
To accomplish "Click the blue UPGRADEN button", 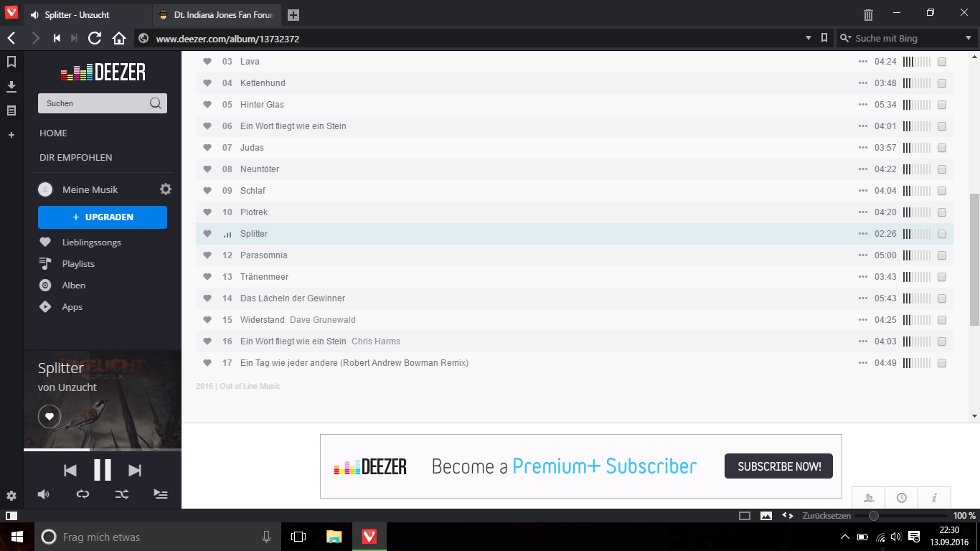I will click(103, 217).
